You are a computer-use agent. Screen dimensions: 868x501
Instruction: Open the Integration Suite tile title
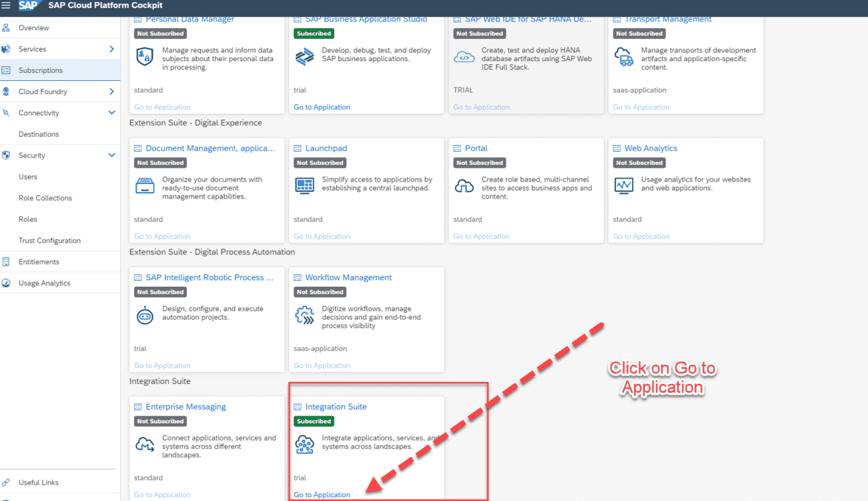click(336, 407)
